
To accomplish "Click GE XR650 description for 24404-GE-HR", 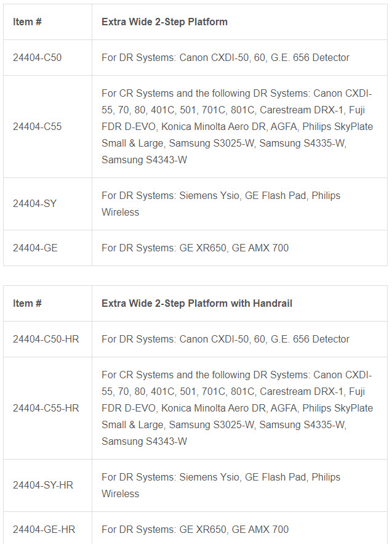I will coord(195,529).
